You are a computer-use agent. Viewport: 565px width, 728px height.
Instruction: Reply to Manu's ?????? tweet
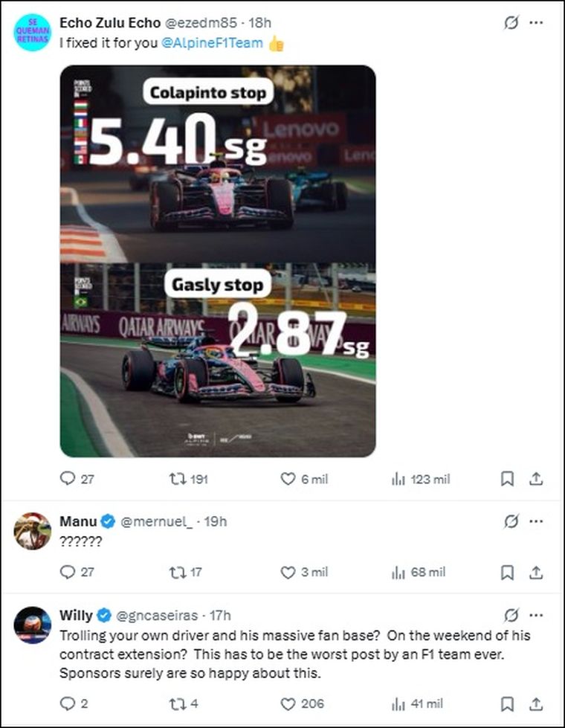tap(68, 572)
